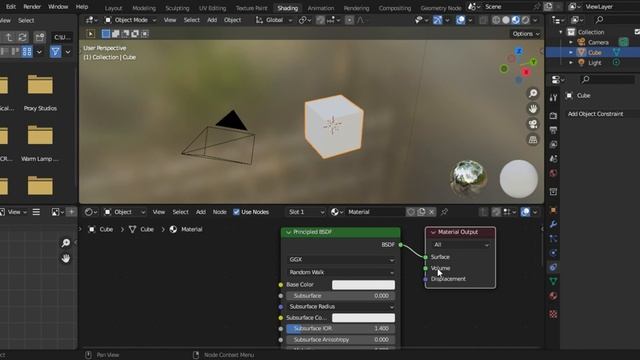
Task: Open the Object Constraints properties tab
Action: pos(553,267)
